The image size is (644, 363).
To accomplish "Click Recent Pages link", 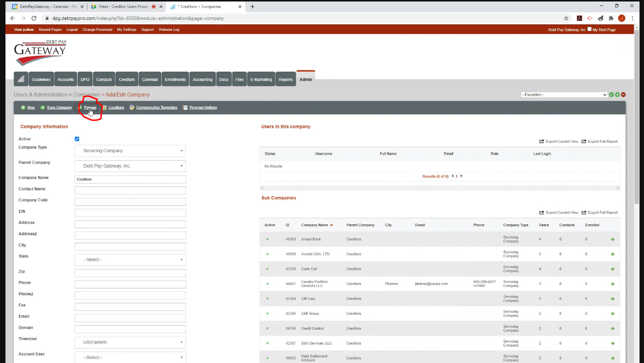I will pyautogui.click(x=50, y=29).
